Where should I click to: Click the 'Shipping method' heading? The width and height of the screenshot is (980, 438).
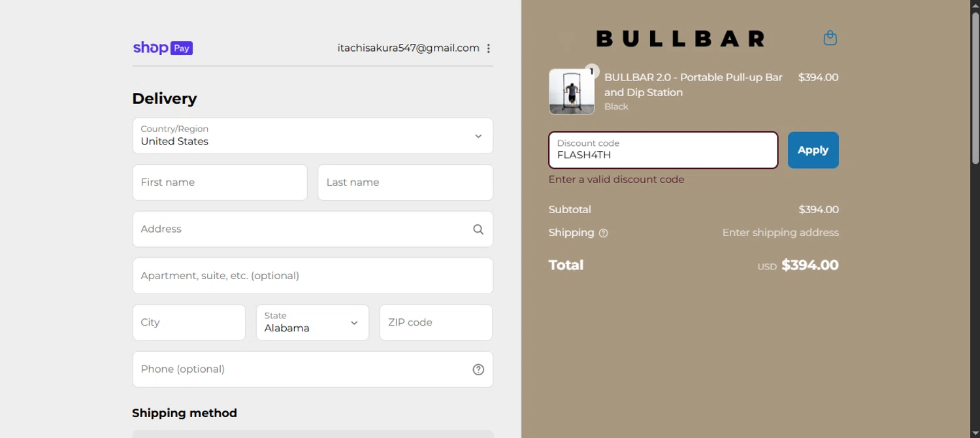point(184,413)
